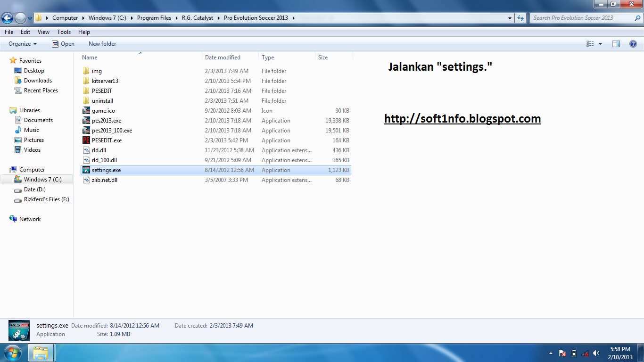Click the Windows Start button

12,353
